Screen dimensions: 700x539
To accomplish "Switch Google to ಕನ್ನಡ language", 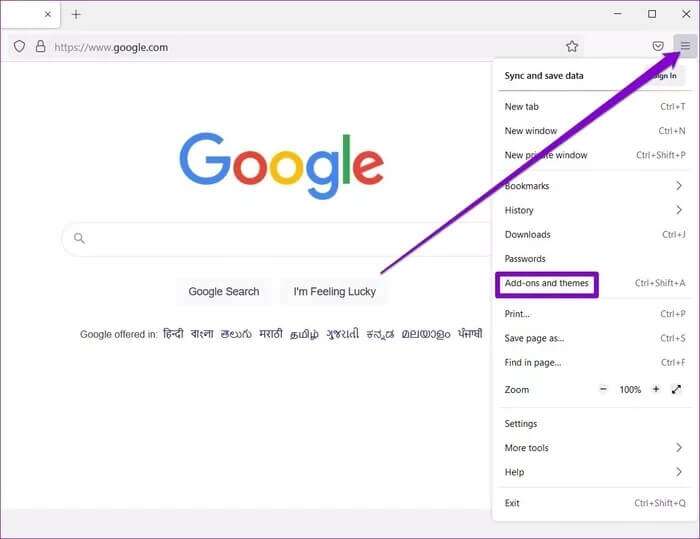I will coord(380,334).
